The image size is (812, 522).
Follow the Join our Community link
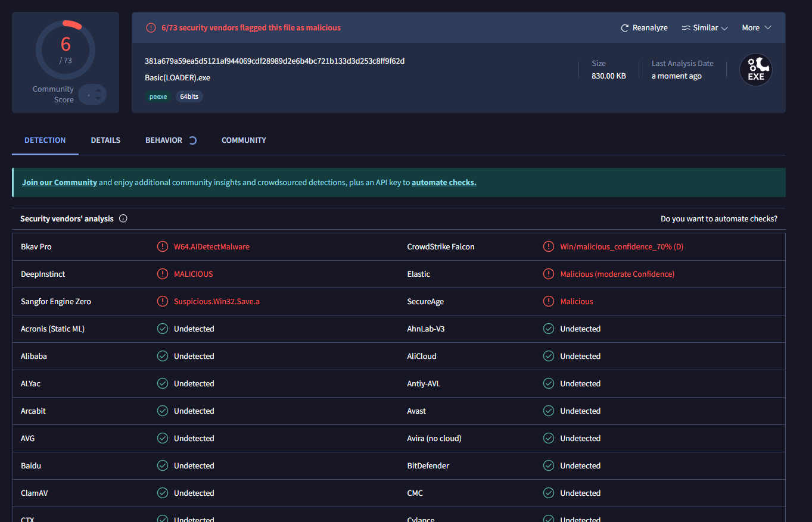click(60, 183)
